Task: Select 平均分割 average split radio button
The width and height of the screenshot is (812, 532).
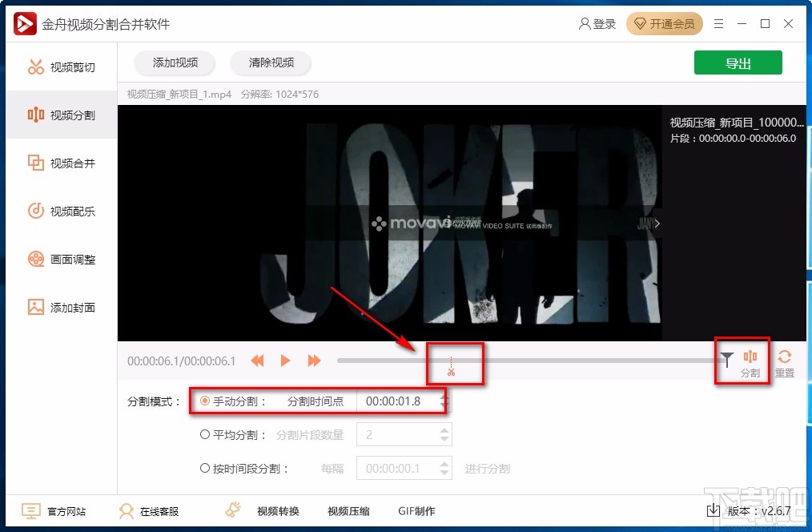Action: (x=205, y=434)
